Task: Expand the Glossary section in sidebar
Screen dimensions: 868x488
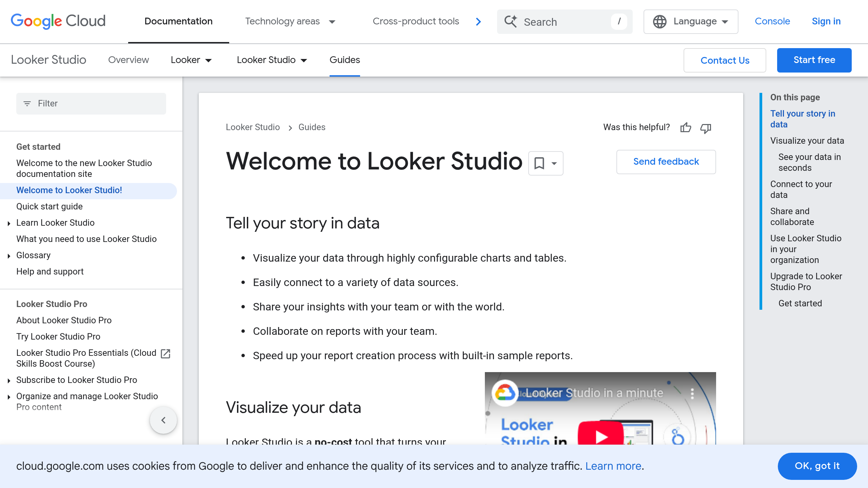Action: [x=9, y=256]
